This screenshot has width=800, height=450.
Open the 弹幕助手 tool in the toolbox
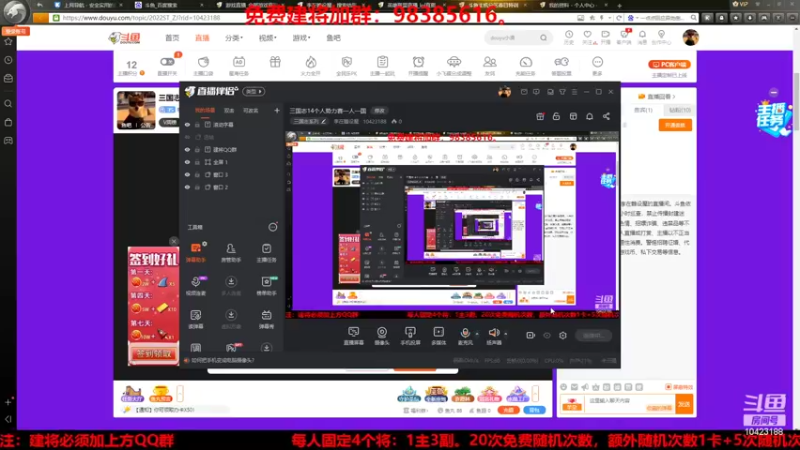[196, 253]
